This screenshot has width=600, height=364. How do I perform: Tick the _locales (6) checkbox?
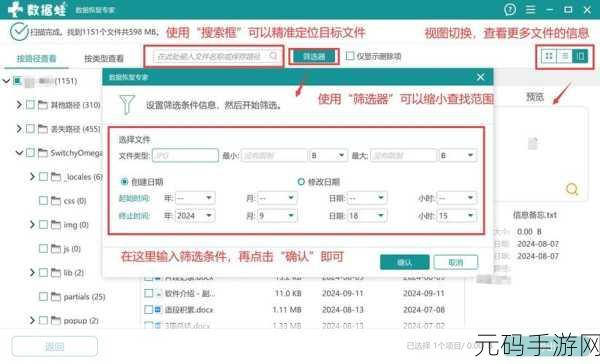[x=44, y=176]
